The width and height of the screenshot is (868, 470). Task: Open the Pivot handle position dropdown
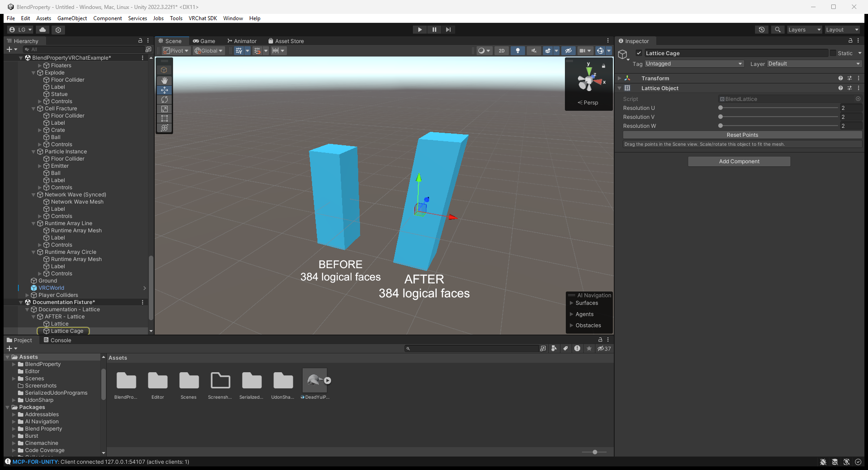point(176,51)
